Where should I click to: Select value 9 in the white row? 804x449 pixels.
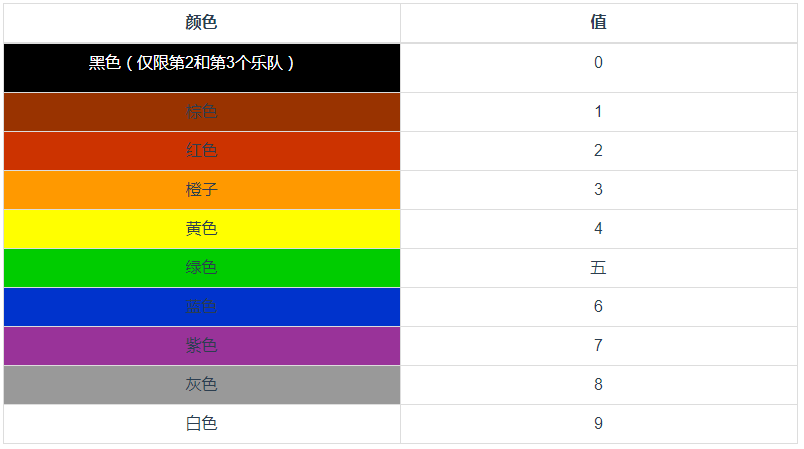(598, 423)
